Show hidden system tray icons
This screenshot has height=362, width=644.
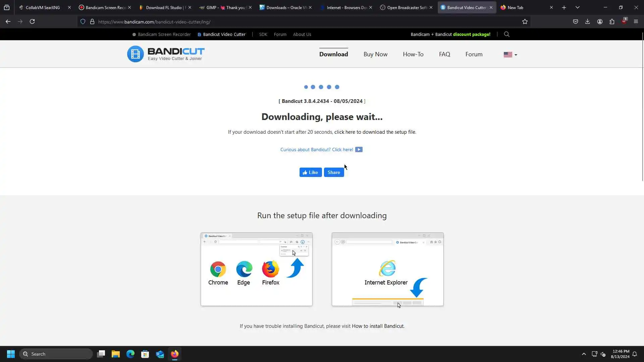click(584, 354)
